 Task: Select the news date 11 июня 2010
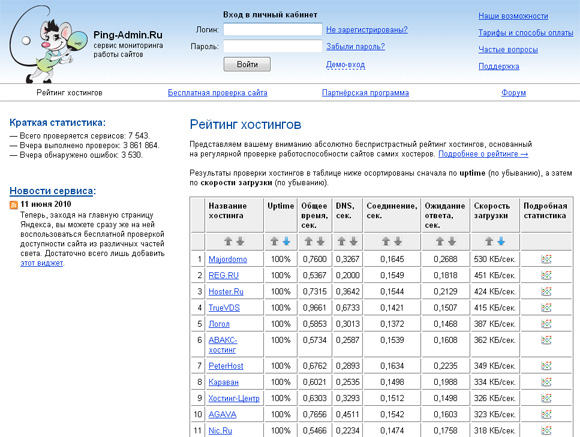pos(46,204)
